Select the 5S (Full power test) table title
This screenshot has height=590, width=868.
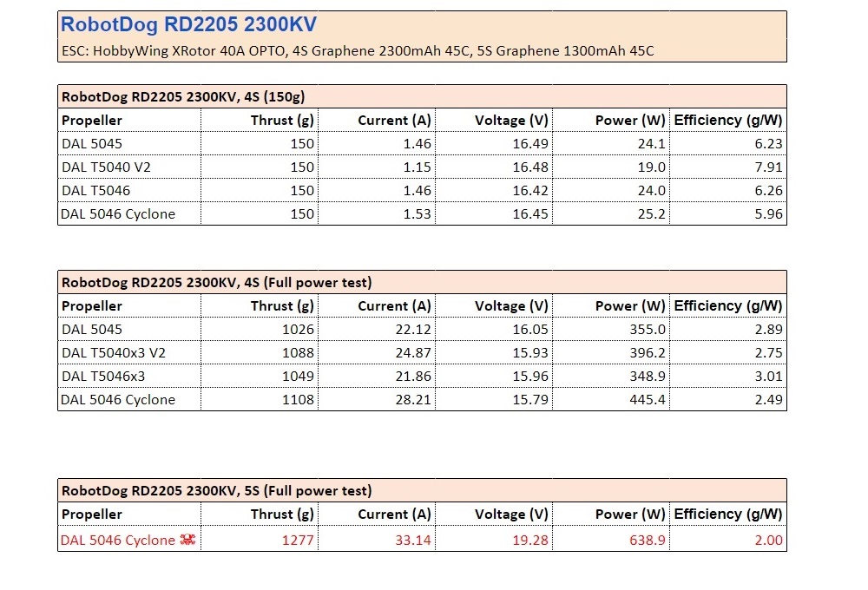tap(216, 490)
